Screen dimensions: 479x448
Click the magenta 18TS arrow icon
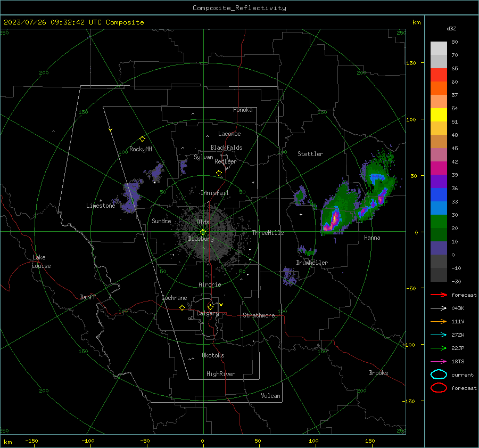pos(439,362)
